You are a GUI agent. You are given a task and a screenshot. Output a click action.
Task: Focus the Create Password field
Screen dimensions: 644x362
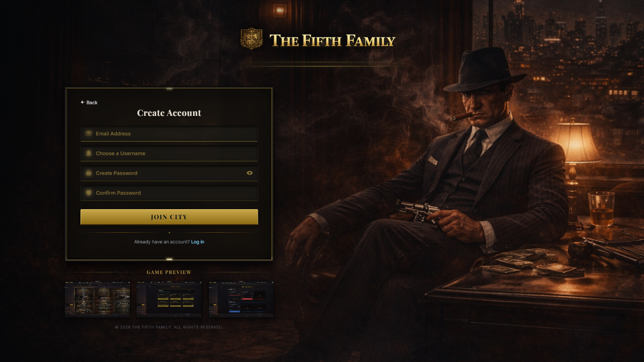click(169, 173)
